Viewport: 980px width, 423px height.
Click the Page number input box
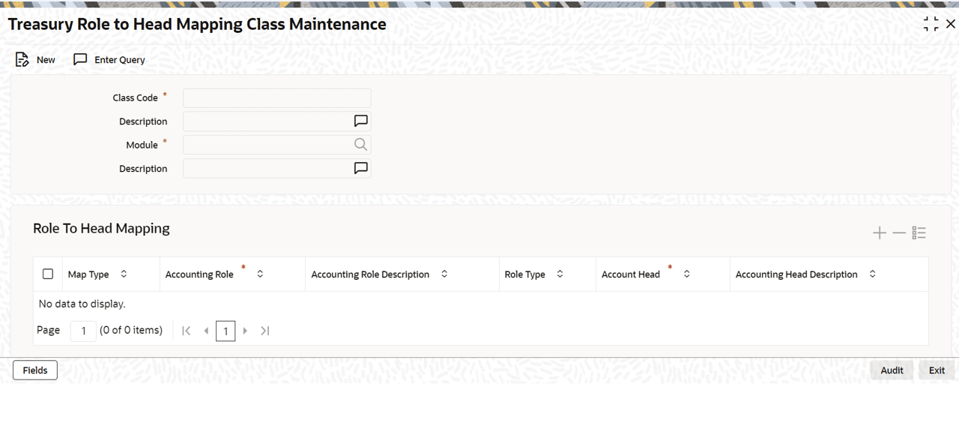[x=83, y=331]
